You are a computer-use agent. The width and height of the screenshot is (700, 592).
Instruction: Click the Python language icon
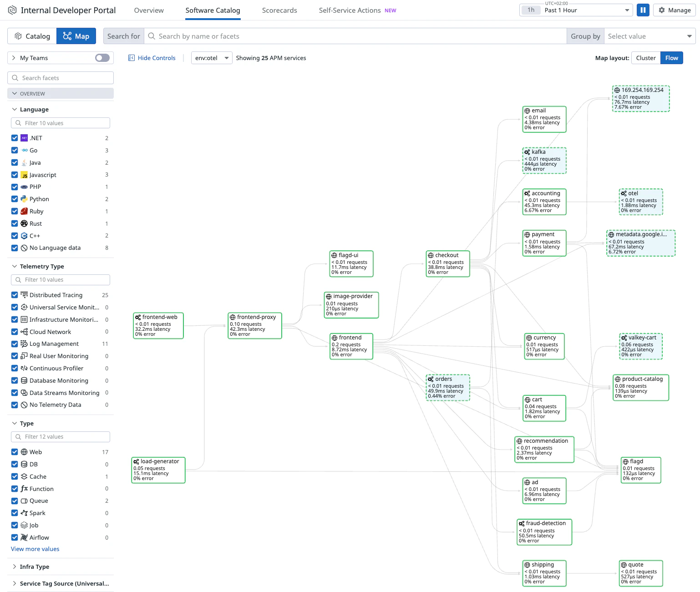tap(25, 199)
